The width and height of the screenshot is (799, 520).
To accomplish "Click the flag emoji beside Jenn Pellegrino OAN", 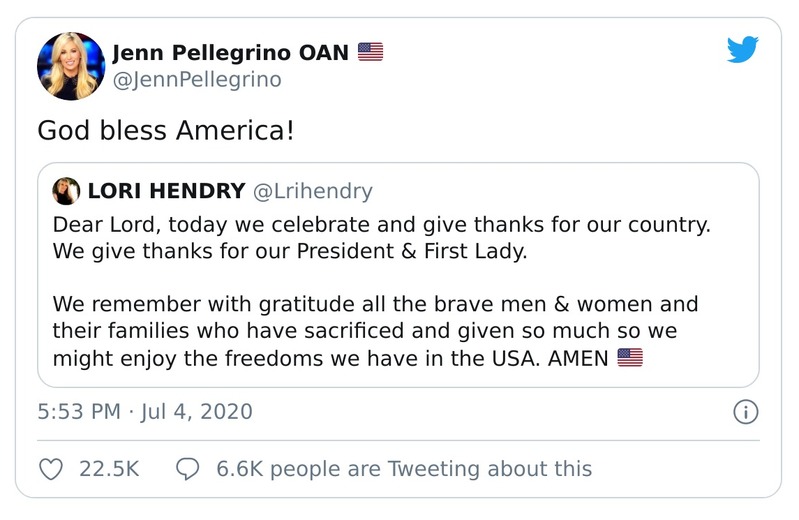I will 370,52.
